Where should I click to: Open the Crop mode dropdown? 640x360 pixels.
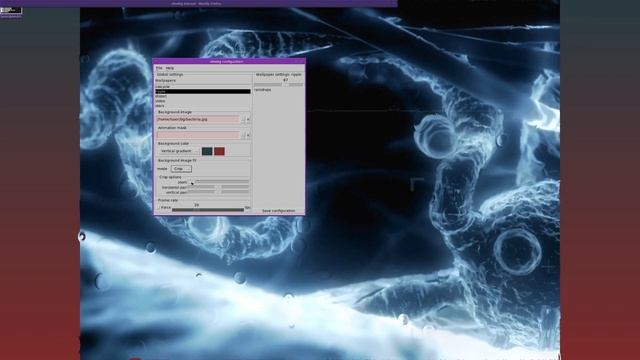pos(181,169)
